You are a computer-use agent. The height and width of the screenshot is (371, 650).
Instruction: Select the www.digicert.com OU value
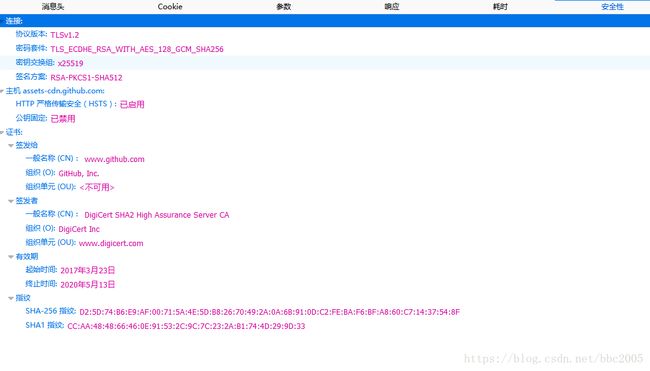[x=111, y=243]
